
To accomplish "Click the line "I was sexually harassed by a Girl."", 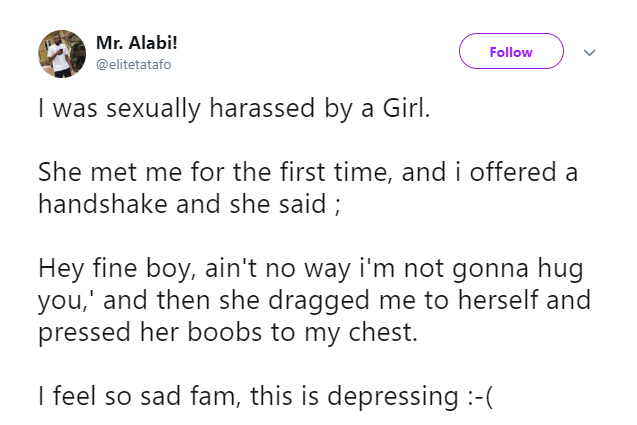I will [234, 108].
